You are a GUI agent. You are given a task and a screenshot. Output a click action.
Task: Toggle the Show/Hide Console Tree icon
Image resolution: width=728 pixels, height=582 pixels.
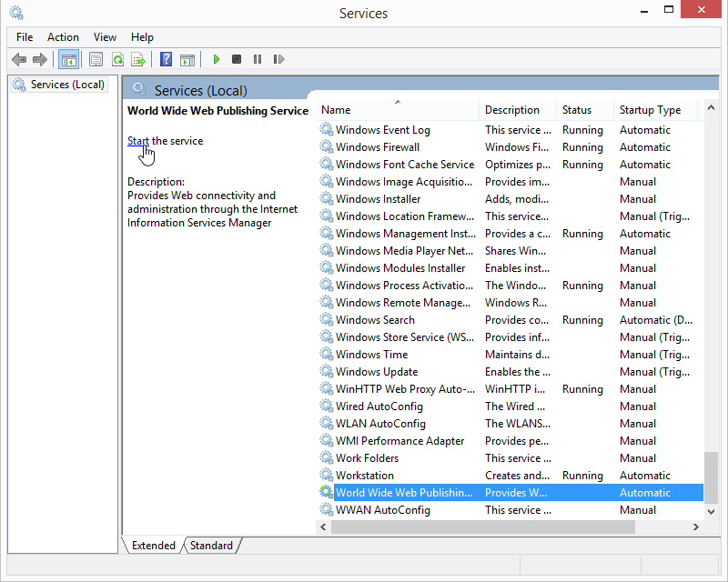[69, 59]
